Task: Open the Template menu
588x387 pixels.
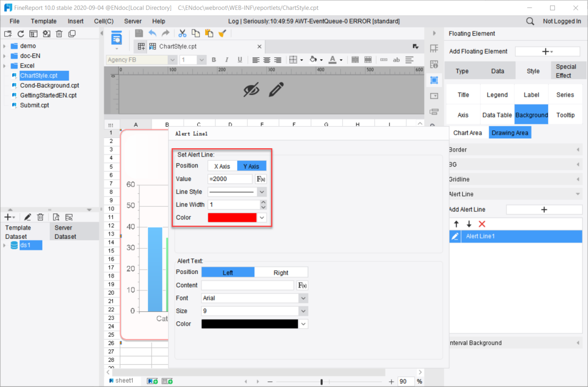Action: coord(44,21)
